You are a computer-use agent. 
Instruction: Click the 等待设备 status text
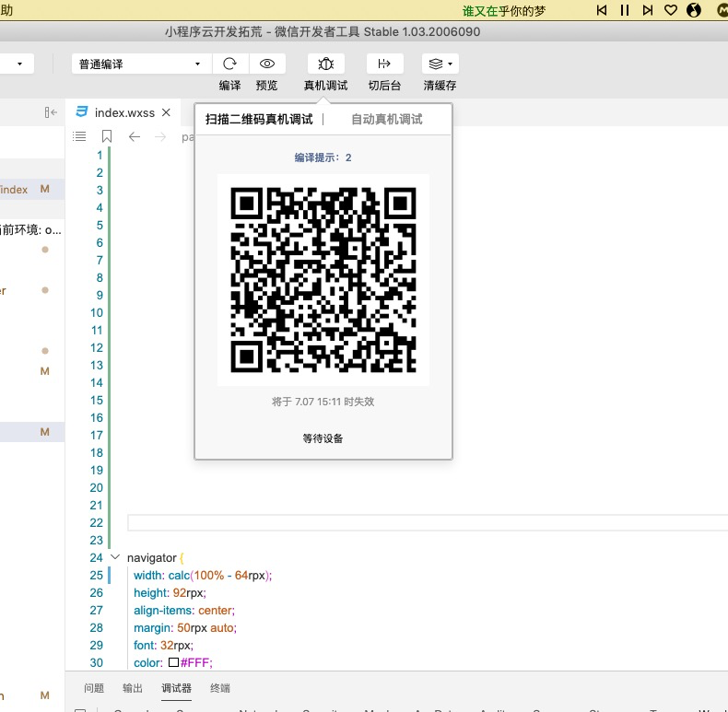323,438
